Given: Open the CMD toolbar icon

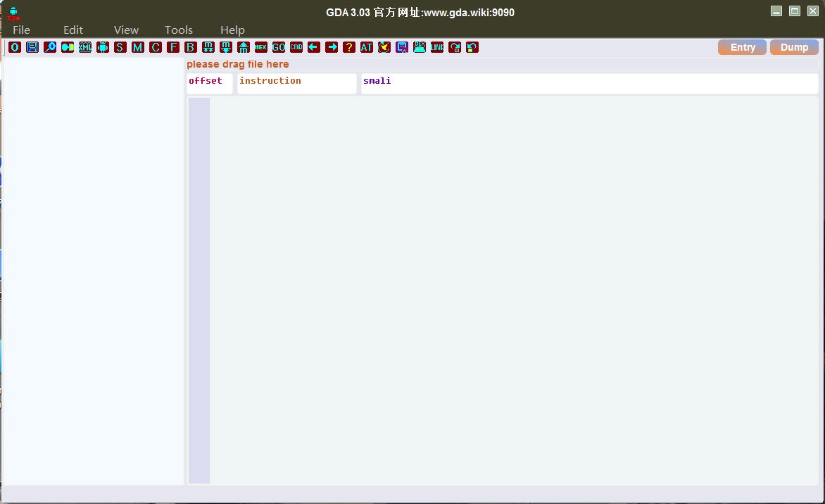Looking at the screenshot, I should (296, 47).
